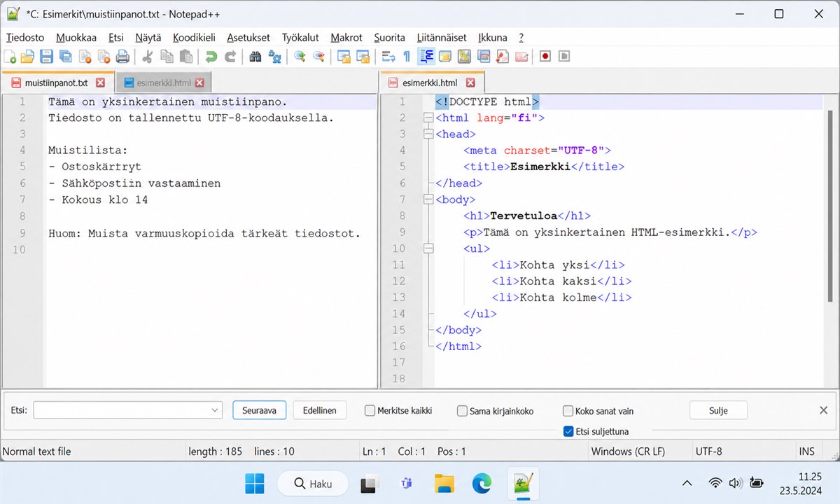Open Microsoft Edge from the taskbar
The image size is (840, 504).
click(x=482, y=483)
